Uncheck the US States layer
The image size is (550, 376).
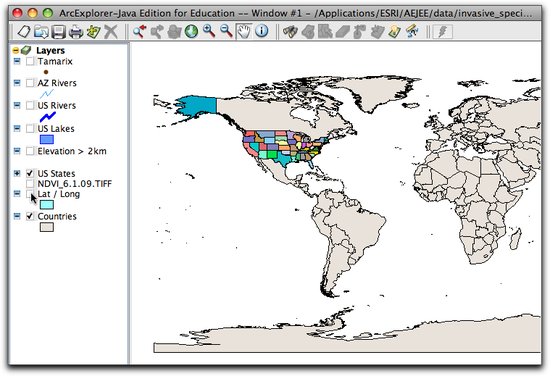tap(30, 173)
